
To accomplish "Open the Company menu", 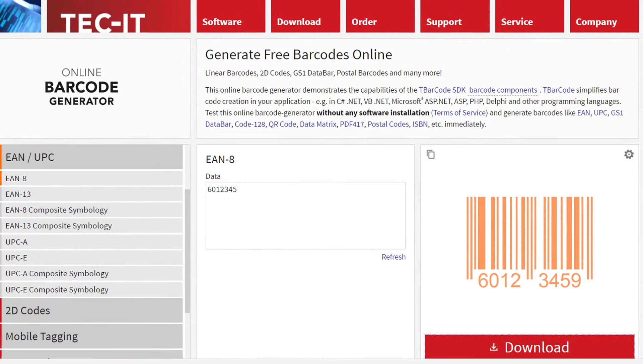I will pyautogui.click(x=596, y=21).
